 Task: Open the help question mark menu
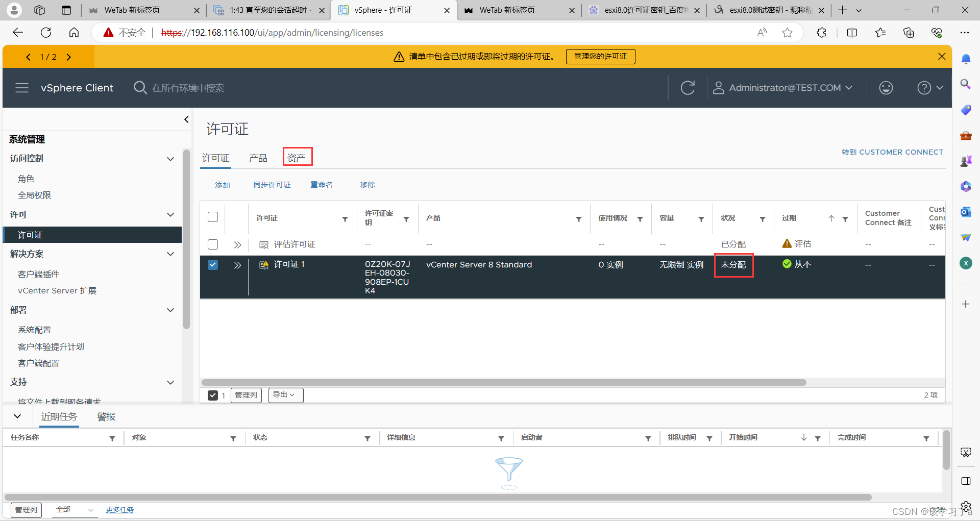(929, 88)
